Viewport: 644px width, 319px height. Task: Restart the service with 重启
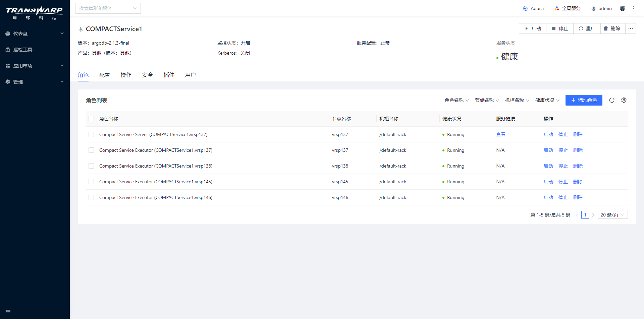coord(587,28)
